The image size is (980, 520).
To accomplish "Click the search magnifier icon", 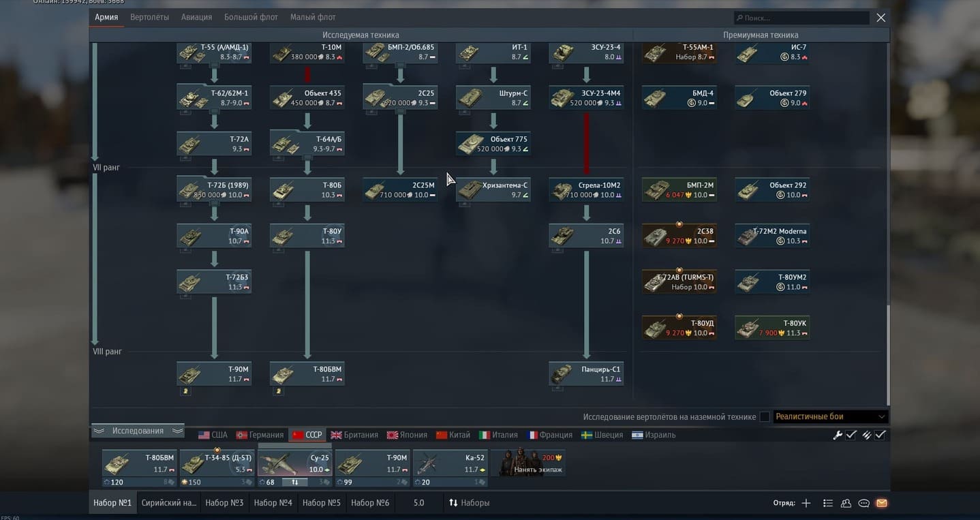I will tap(740, 18).
